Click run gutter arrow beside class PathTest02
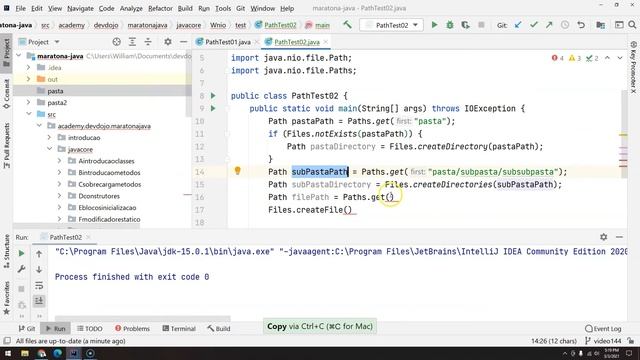 (x=213, y=96)
